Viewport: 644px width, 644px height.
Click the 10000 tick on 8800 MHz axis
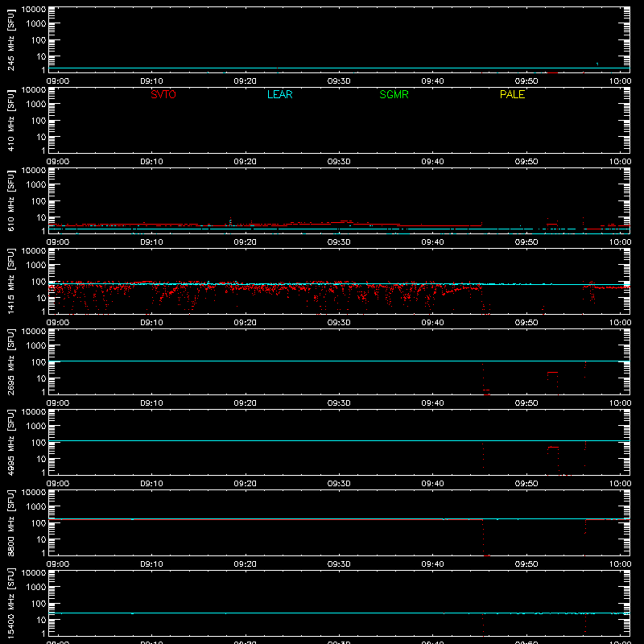tap(34, 493)
